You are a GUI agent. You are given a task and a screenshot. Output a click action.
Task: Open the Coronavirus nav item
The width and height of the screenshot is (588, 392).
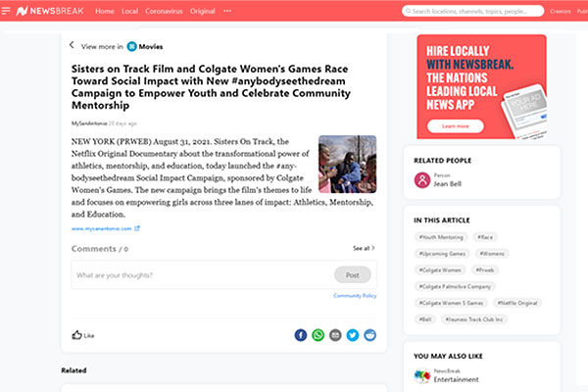tap(164, 11)
